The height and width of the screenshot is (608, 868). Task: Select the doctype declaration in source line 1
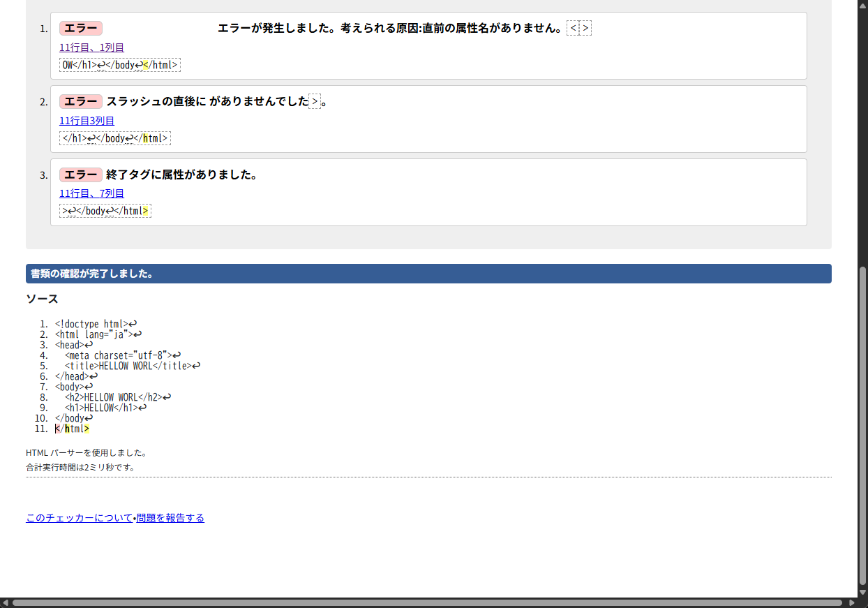coord(91,324)
